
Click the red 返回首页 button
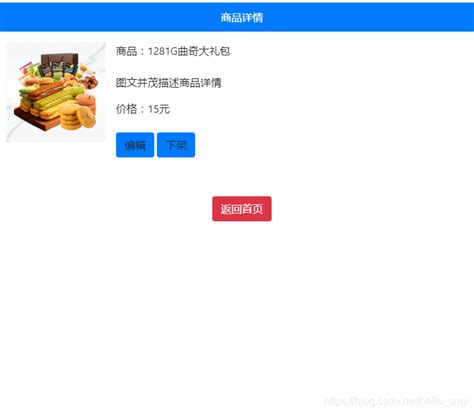coord(242,209)
